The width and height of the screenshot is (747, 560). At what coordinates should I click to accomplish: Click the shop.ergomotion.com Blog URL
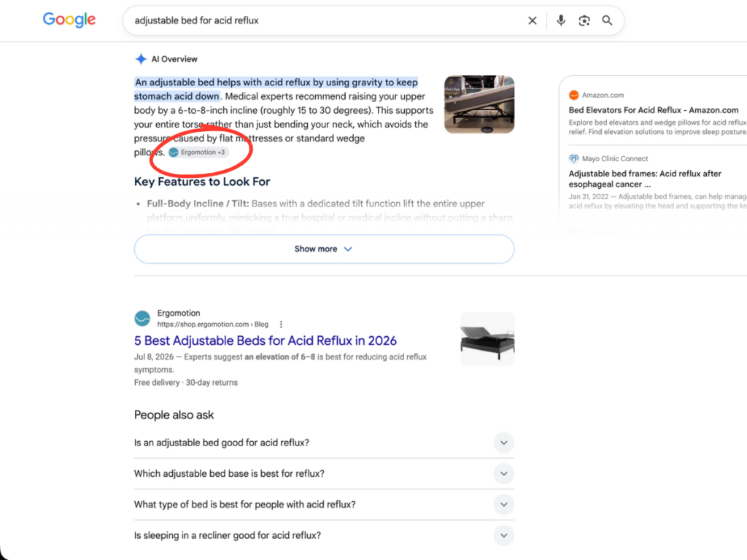click(x=212, y=324)
